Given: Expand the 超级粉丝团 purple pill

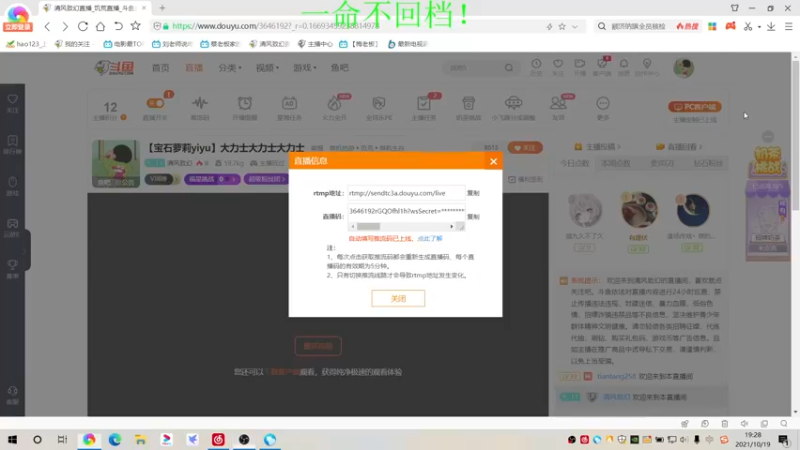Looking at the screenshot, I should point(266,179).
